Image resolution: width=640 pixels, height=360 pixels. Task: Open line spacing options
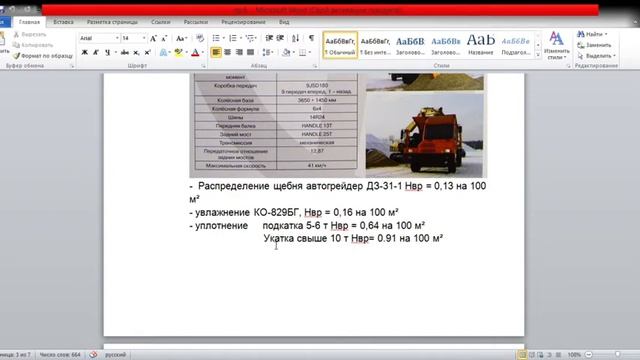(x=267, y=52)
